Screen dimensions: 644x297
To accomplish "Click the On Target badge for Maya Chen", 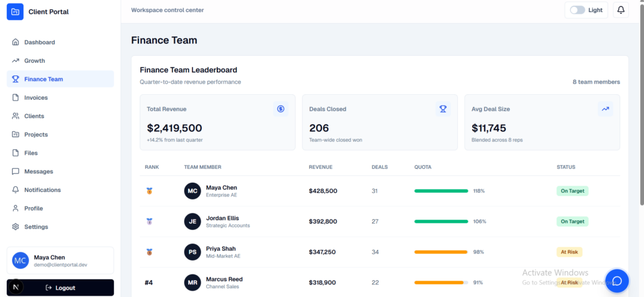I will pyautogui.click(x=572, y=191).
